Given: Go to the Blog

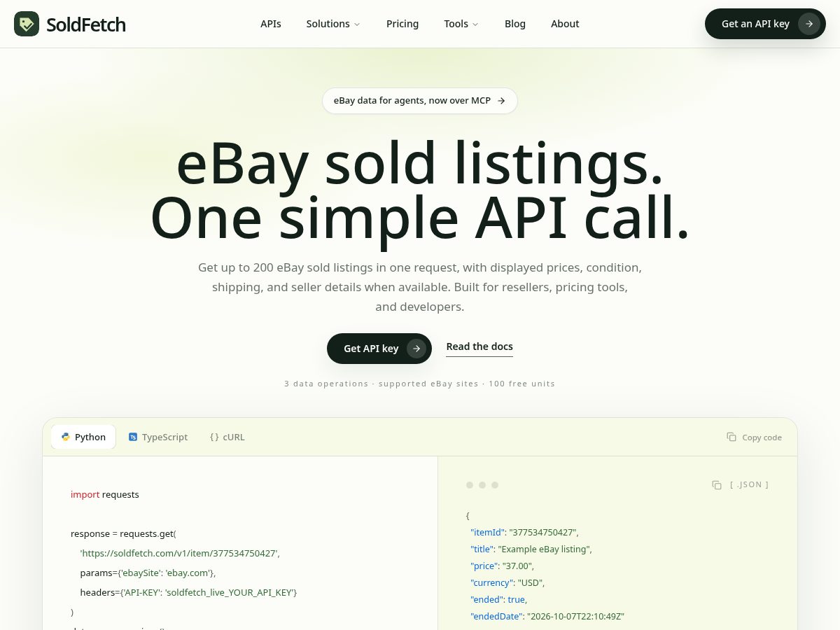Looking at the screenshot, I should pos(515,24).
